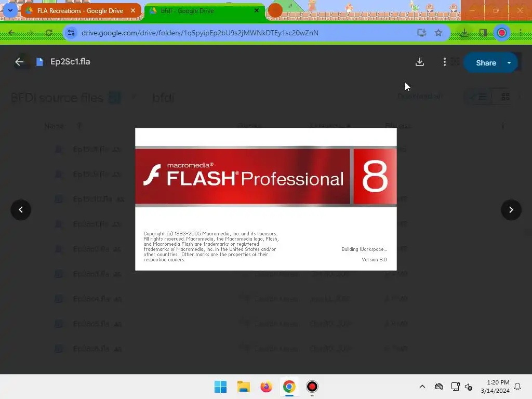Close the FLA Recreations tab

pos(133,11)
